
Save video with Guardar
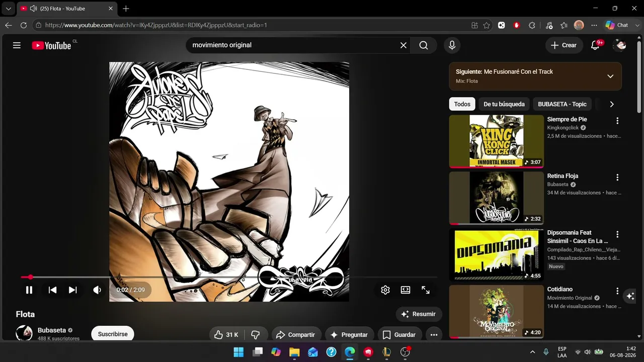pos(399,335)
